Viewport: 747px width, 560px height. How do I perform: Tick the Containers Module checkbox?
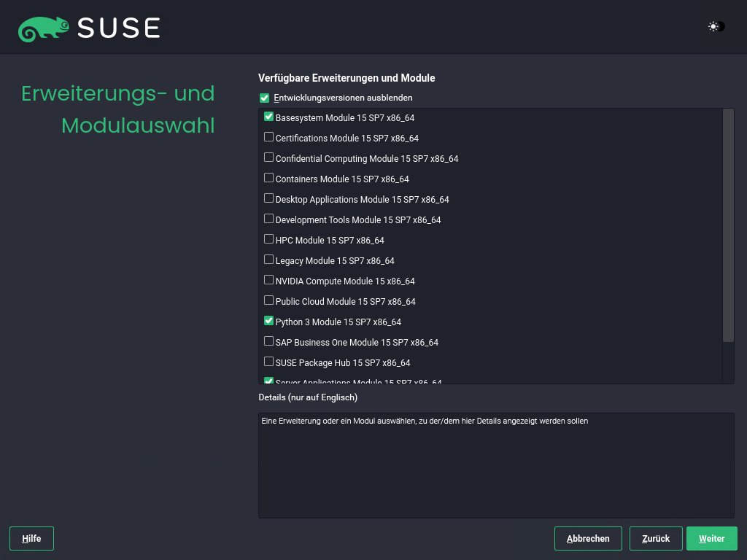tap(268, 178)
